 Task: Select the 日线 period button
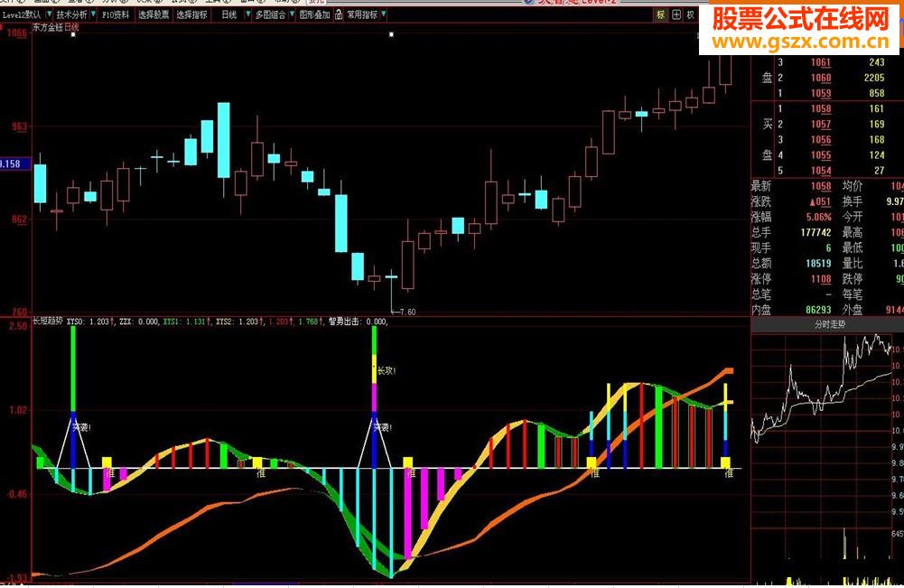click(x=229, y=14)
